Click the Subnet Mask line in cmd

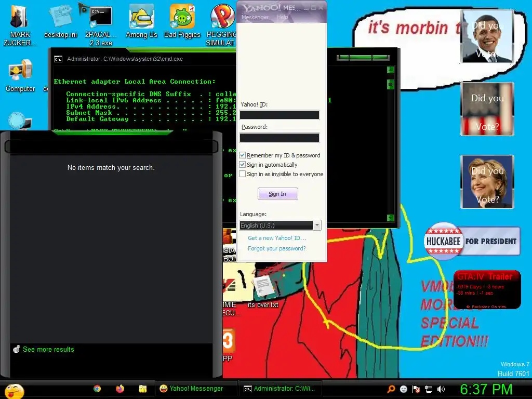(151, 113)
